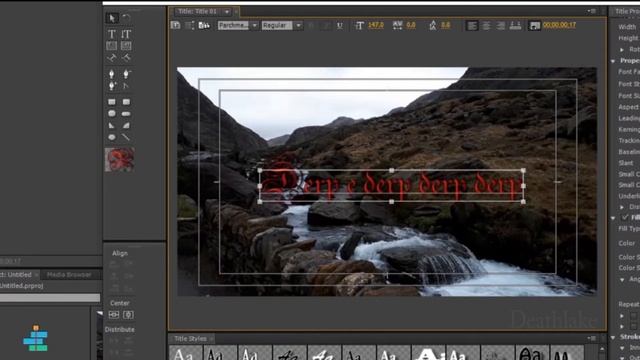Select the Arc shape tool
Viewport: 640px width, 360px height.
coord(127,125)
